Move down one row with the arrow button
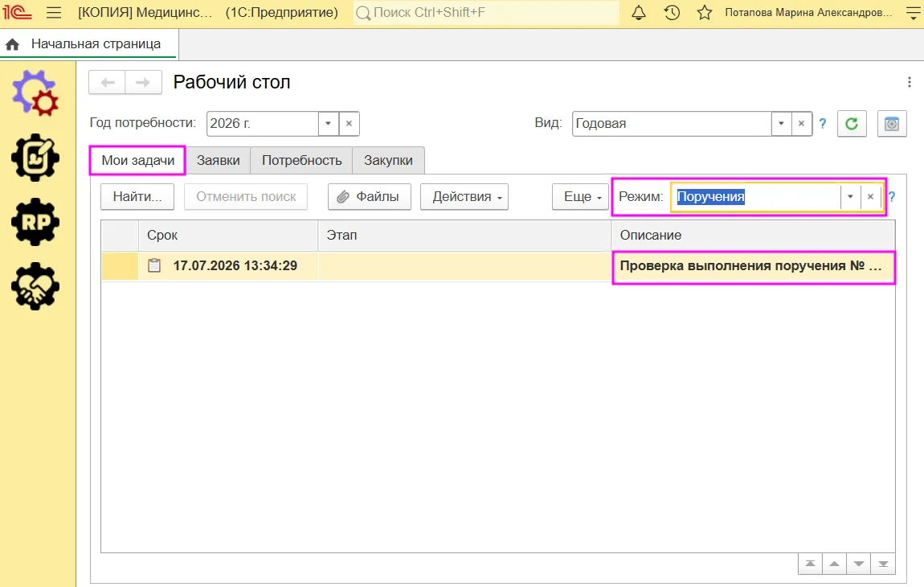 (x=859, y=564)
